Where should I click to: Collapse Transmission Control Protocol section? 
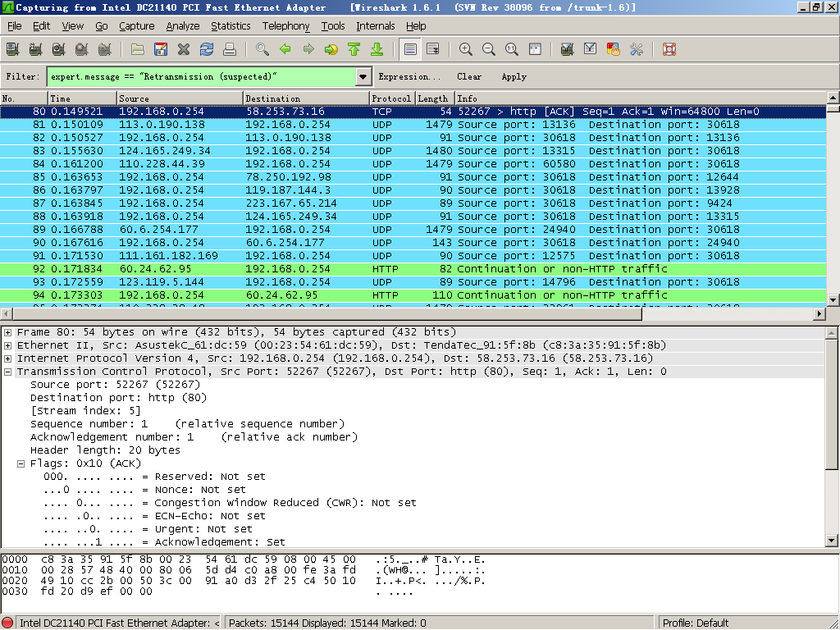click(x=8, y=372)
